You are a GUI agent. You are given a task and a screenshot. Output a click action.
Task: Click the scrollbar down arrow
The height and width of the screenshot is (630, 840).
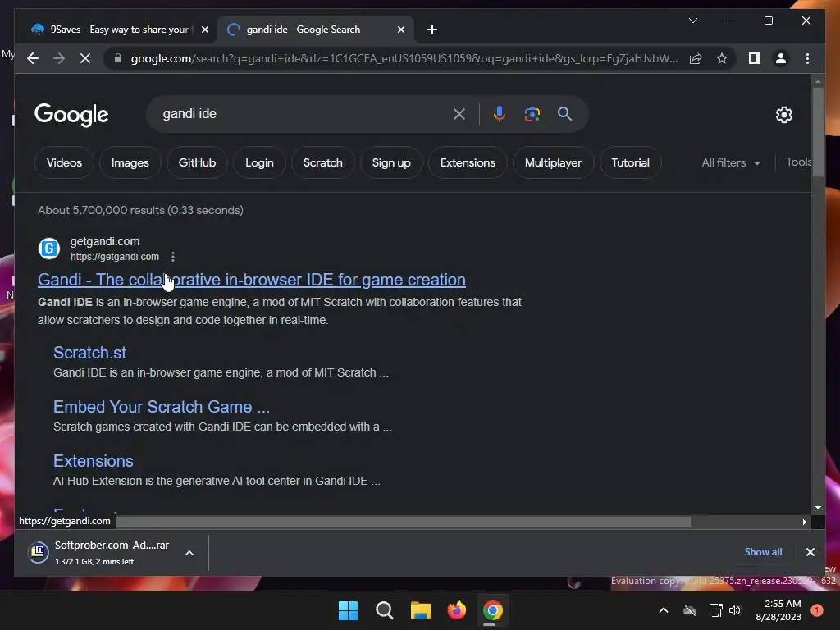(x=818, y=507)
